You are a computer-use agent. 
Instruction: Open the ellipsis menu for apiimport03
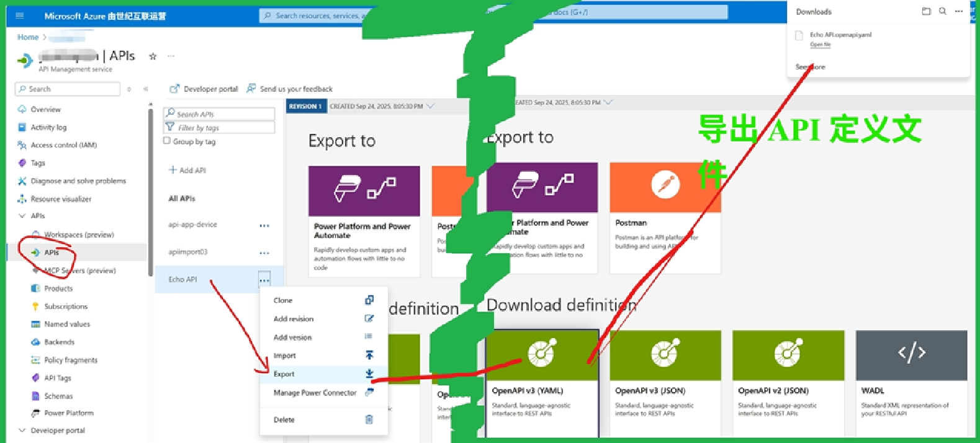[264, 253]
